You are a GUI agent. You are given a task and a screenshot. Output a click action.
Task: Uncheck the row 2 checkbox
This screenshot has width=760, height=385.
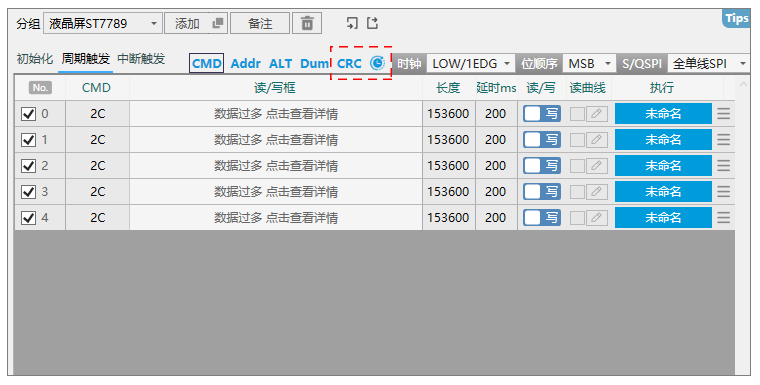click(x=29, y=166)
